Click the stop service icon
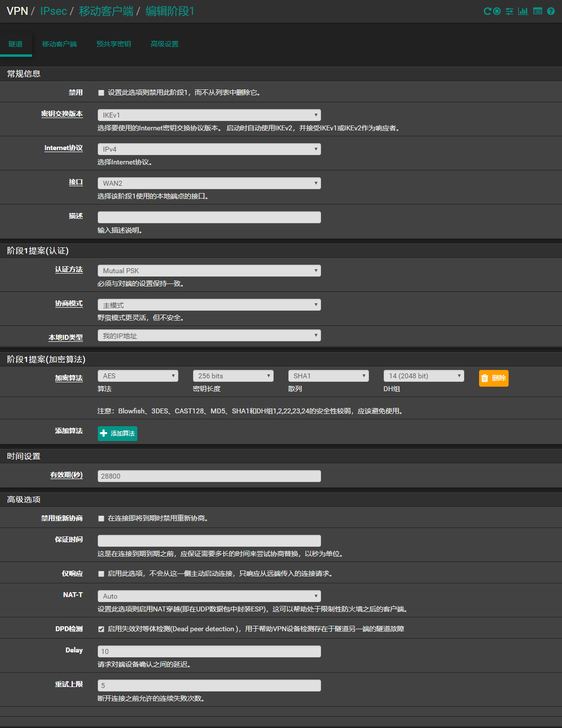562x728 pixels. tap(497, 11)
